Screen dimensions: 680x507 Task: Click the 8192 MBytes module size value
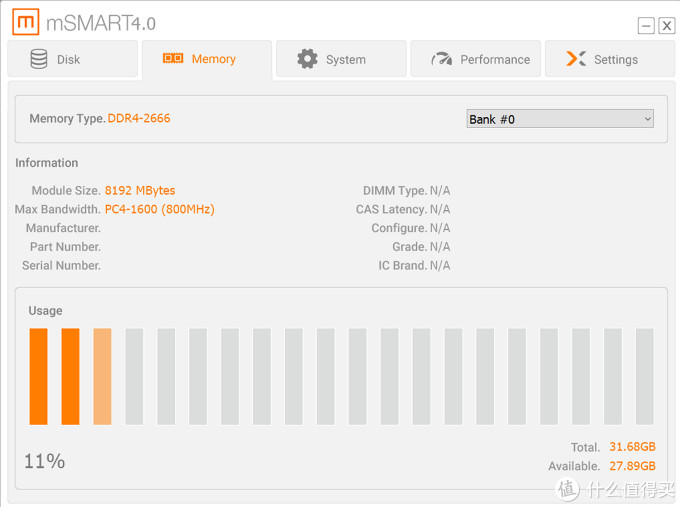pyautogui.click(x=140, y=190)
